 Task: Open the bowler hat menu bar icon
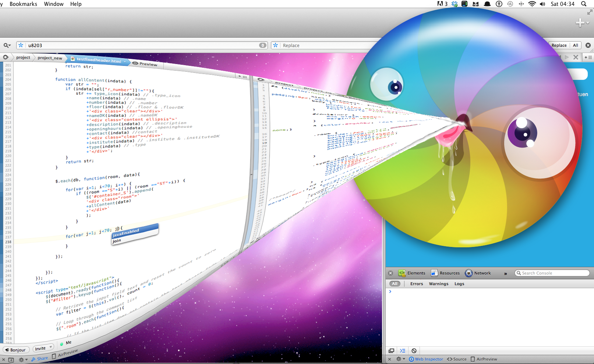click(x=487, y=4)
